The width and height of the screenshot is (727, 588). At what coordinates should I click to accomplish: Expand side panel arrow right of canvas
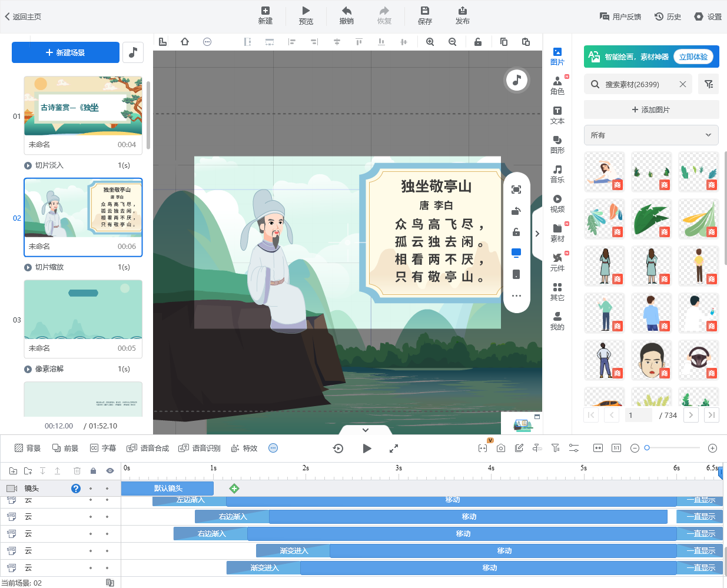537,234
